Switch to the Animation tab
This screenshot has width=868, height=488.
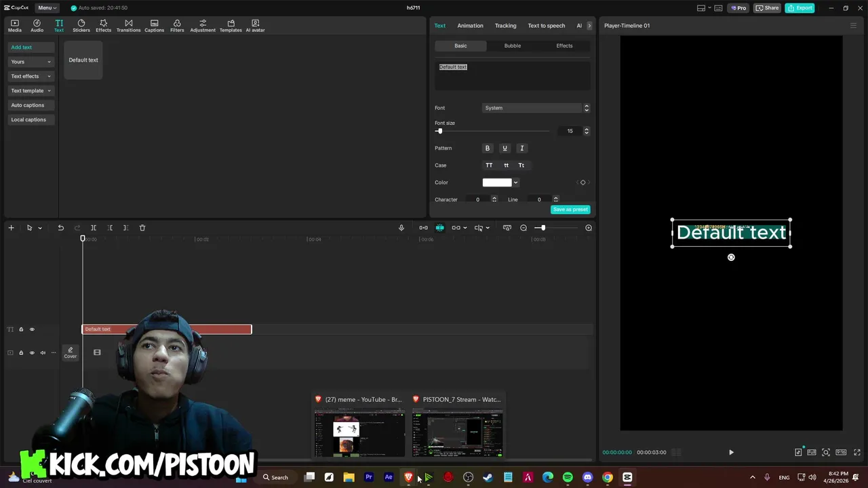click(470, 26)
